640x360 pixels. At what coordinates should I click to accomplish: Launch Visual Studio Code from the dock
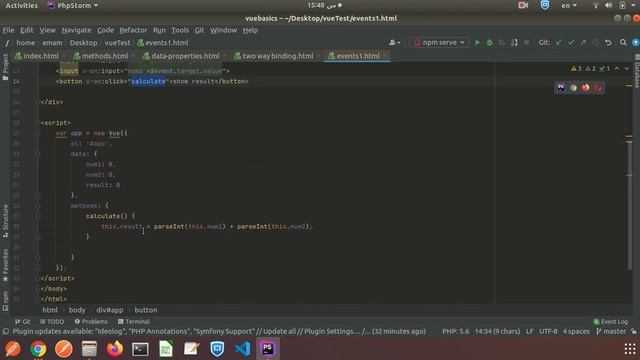pyautogui.click(x=242, y=349)
